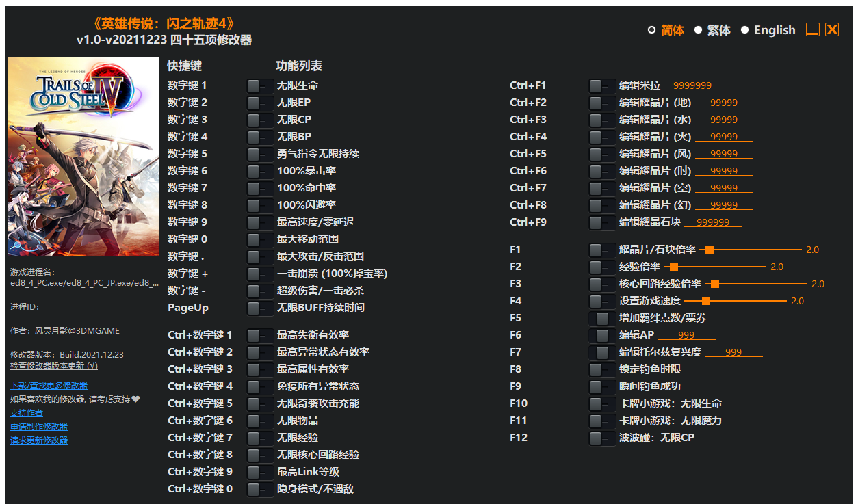This screenshot has height=504, width=858.
Task: Toggle 最高异常状态有效率 switch
Action: click(x=260, y=352)
